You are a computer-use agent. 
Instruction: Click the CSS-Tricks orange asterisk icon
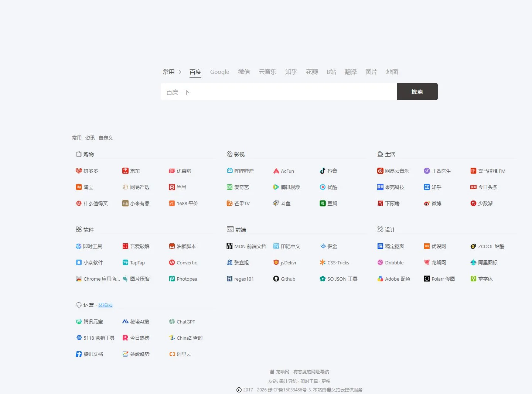click(323, 262)
